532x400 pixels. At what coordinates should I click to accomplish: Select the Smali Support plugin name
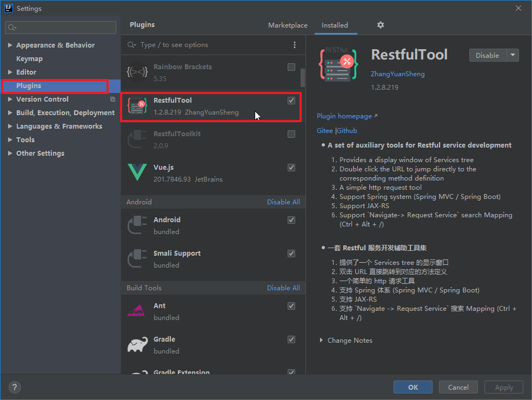tap(177, 254)
